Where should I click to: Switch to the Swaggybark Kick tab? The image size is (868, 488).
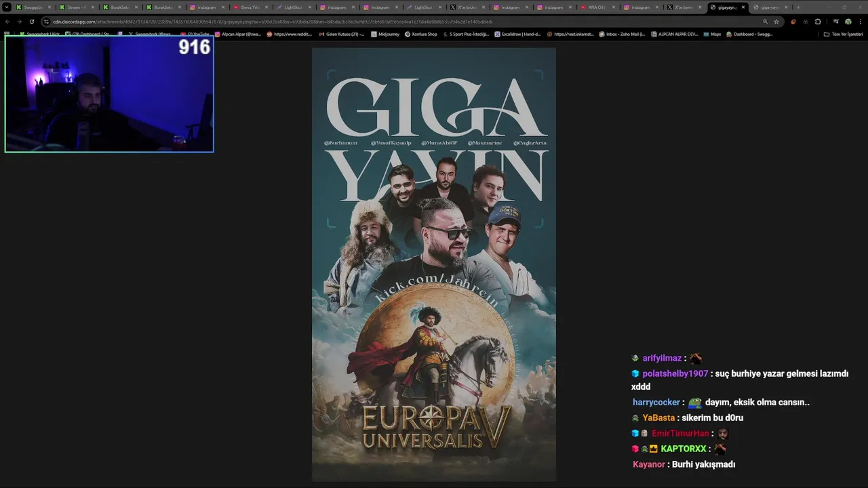[x=33, y=7]
